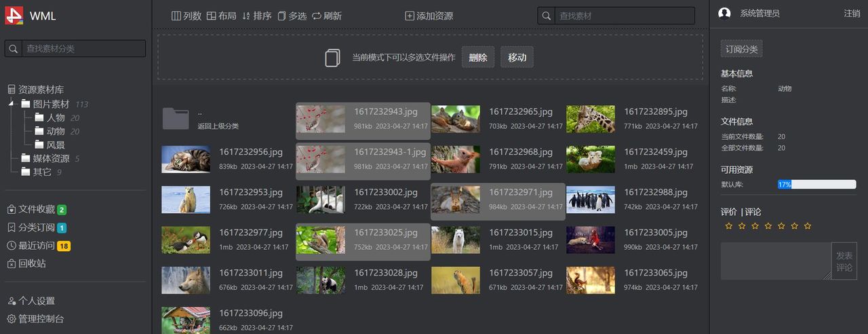Image resolution: width=868 pixels, height=334 pixels.
Task: Click file name 1617233015.jpg
Action: (521, 233)
